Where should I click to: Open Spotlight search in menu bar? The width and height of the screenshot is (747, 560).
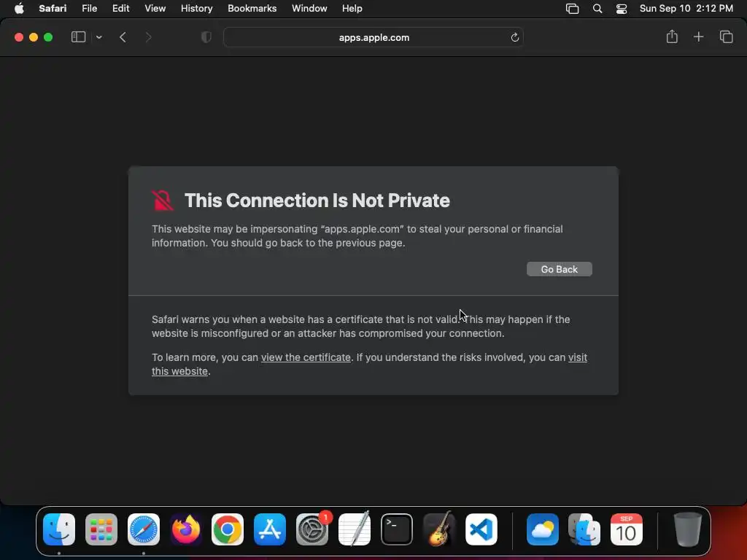tap(597, 9)
